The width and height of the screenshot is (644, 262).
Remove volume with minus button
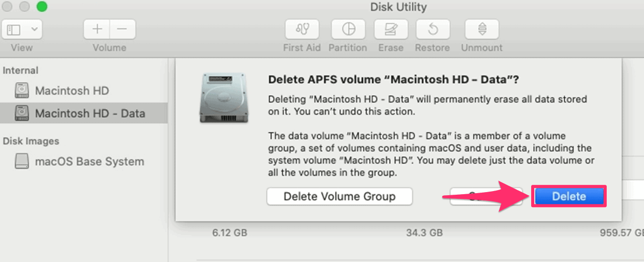tap(122, 30)
